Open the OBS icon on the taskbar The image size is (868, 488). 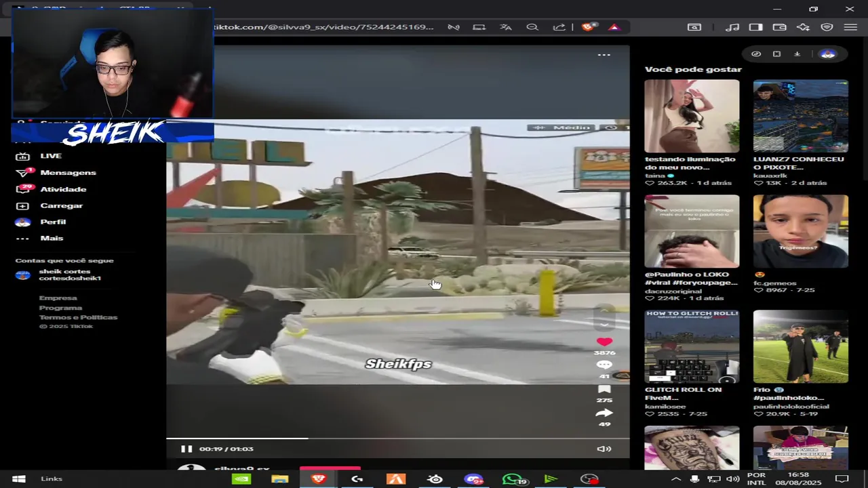pos(590,479)
